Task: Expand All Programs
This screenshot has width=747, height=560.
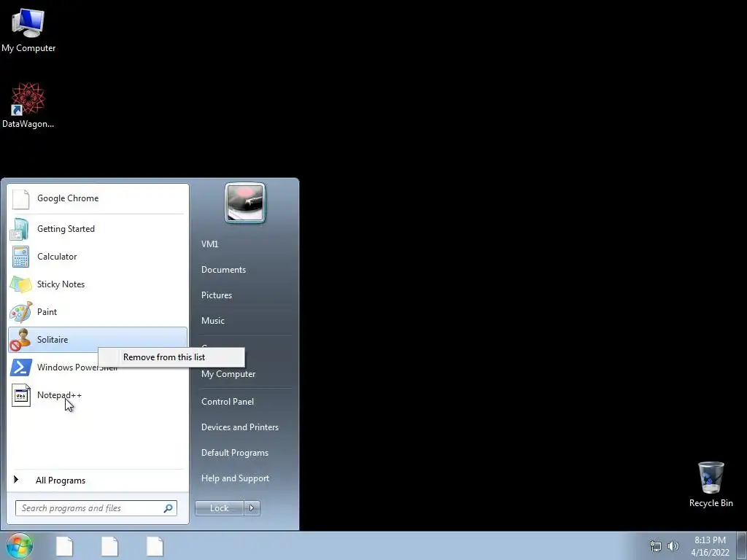Action: (98, 481)
